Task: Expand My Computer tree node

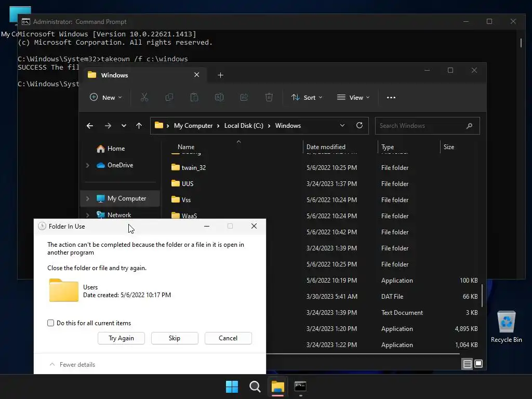Action: pos(87,198)
